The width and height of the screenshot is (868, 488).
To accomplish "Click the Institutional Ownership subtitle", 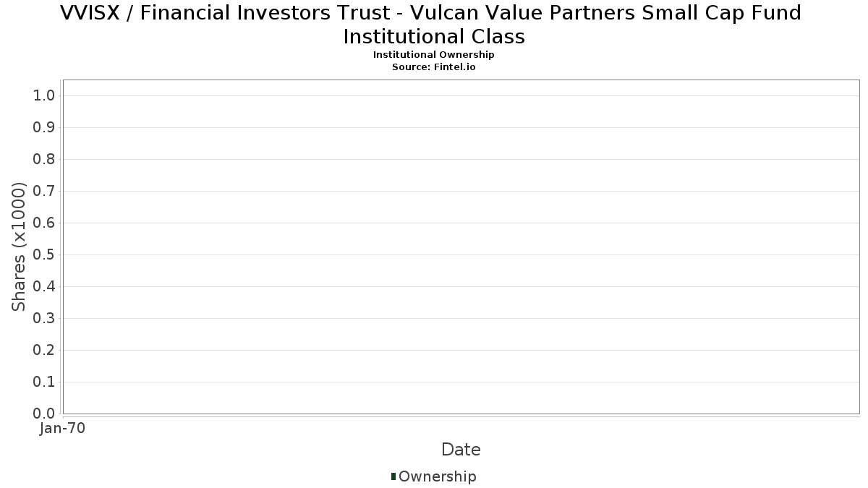I will tap(433, 55).
